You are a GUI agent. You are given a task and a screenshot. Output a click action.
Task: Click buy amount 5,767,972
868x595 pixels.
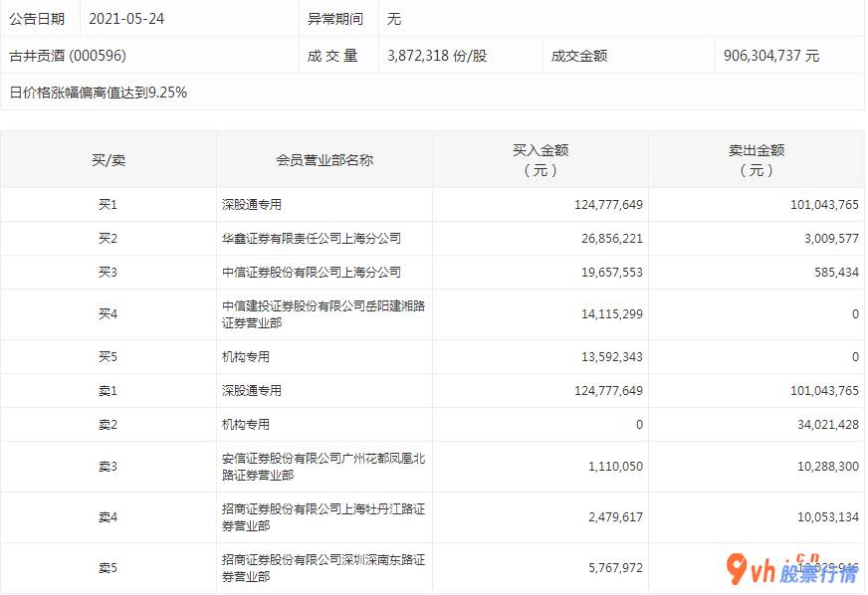[x=615, y=568]
